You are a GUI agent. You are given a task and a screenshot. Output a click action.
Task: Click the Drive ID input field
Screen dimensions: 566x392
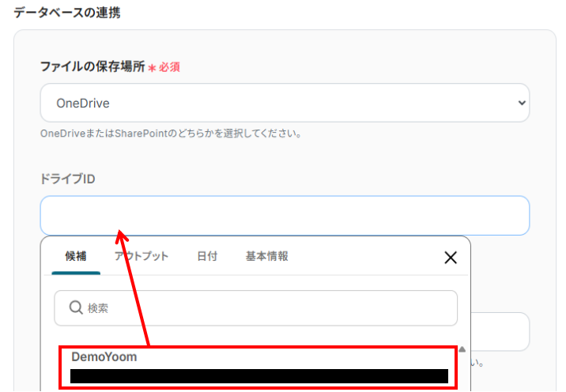click(285, 216)
